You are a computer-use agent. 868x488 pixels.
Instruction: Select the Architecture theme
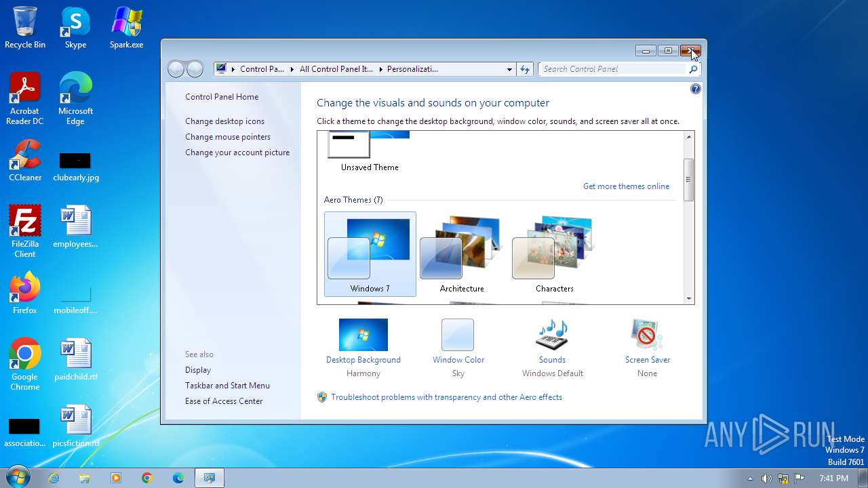[462, 254]
